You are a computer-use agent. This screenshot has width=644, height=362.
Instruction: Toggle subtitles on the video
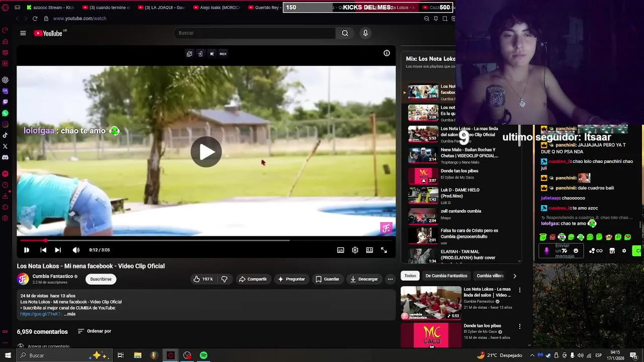[341, 250]
